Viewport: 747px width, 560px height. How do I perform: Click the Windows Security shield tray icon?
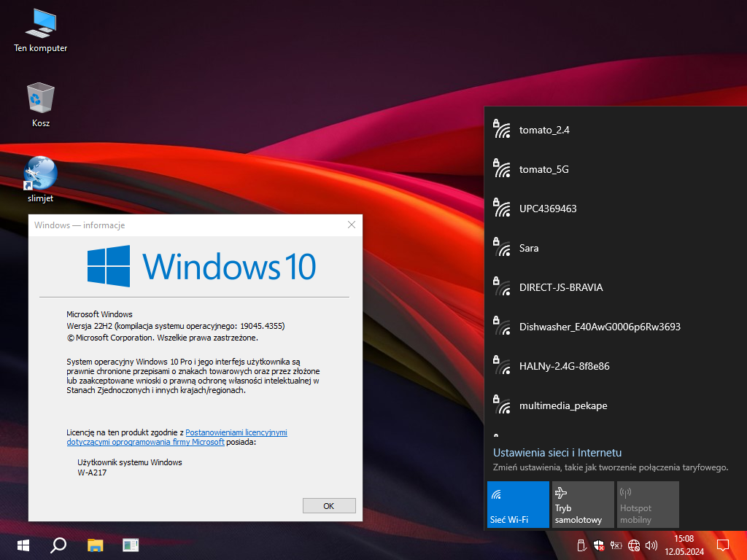pyautogui.click(x=598, y=545)
